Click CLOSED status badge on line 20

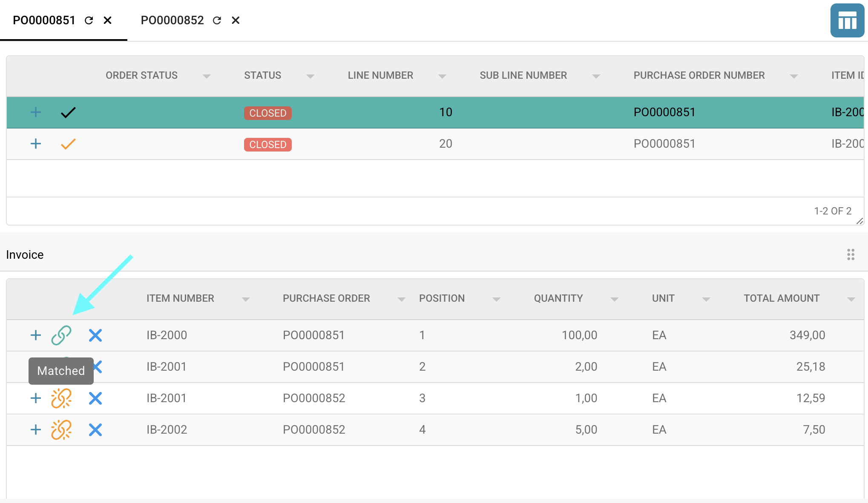(267, 145)
